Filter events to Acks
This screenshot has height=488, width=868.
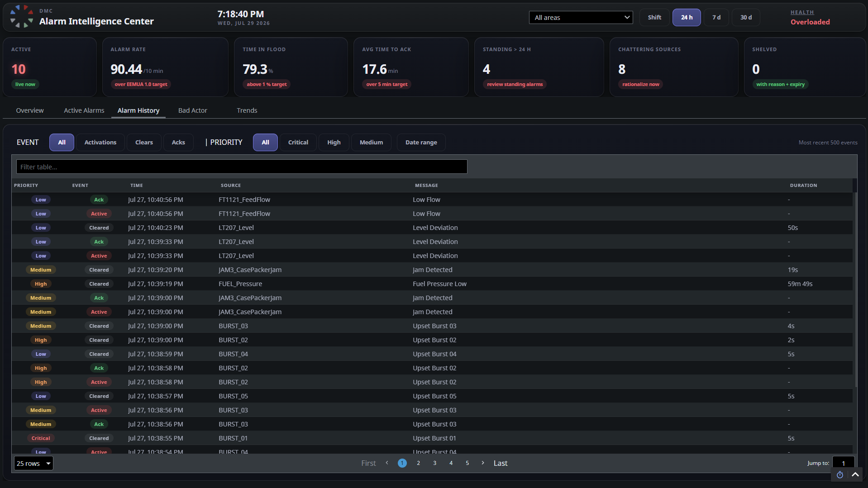(178, 142)
